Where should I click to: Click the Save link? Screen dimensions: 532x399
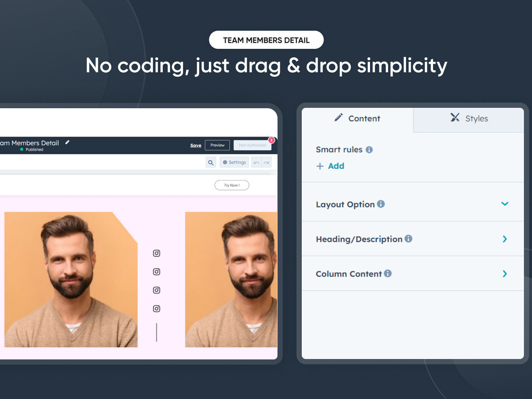point(196,145)
